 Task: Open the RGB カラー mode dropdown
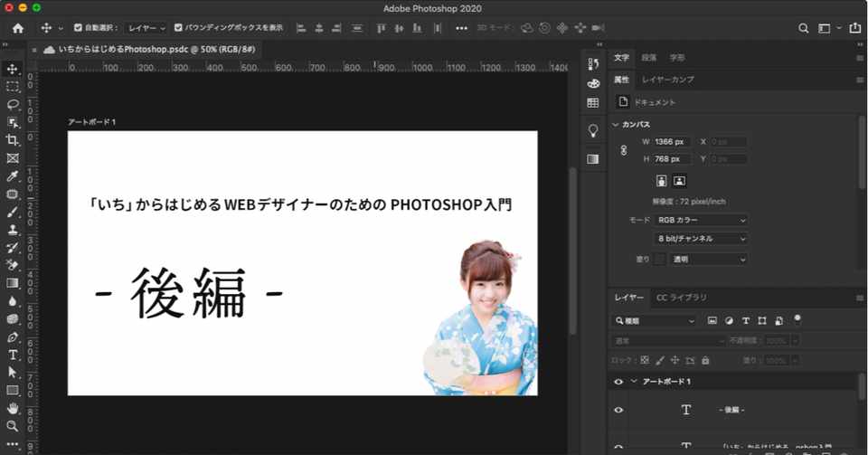click(701, 221)
